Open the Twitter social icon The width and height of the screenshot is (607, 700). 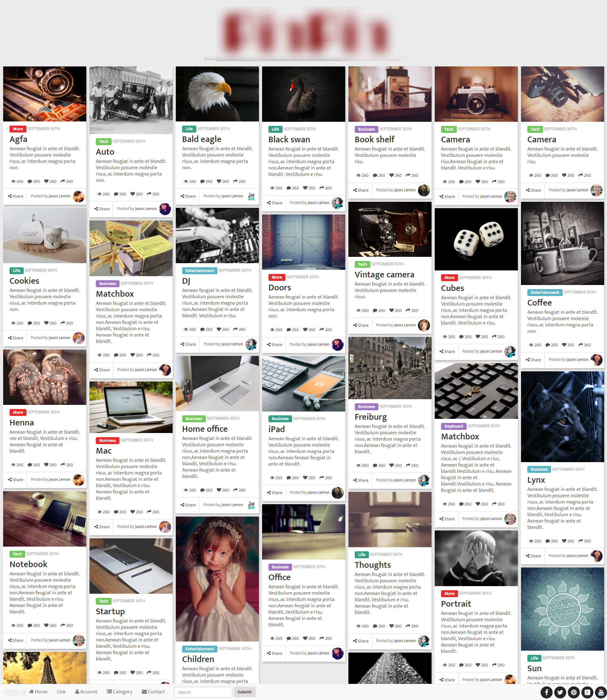[560, 692]
